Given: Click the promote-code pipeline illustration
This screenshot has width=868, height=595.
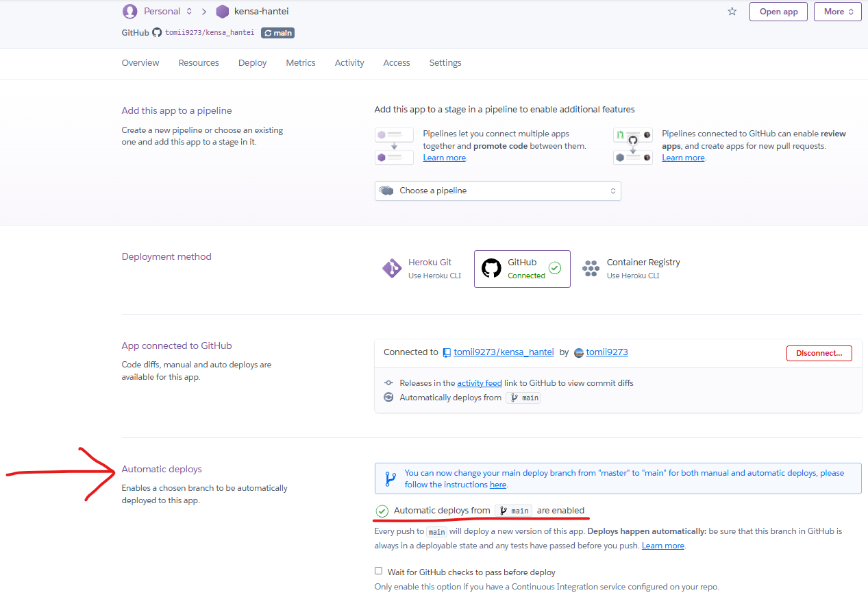Looking at the screenshot, I should 394,146.
